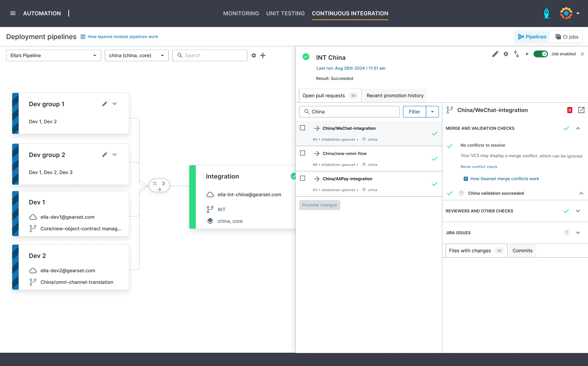Screen dimensions: 588x366
Task: Open the CI jobs view button
Action: [x=567, y=37]
